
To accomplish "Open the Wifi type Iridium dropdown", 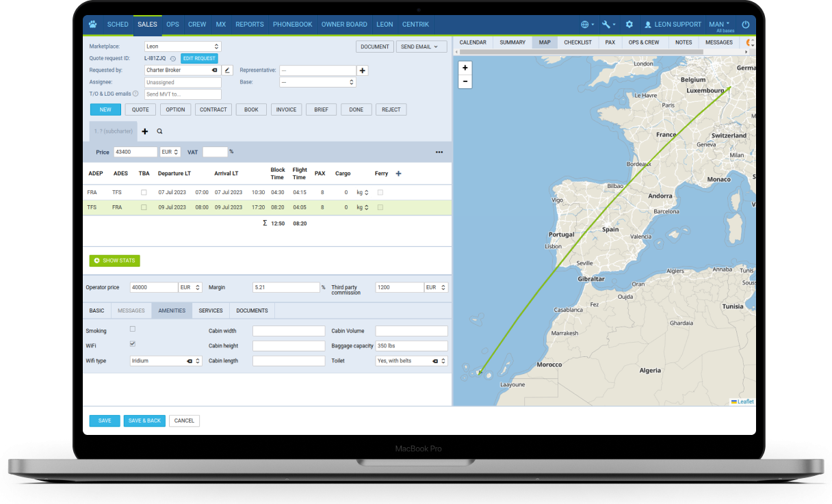I will [166, 360].
